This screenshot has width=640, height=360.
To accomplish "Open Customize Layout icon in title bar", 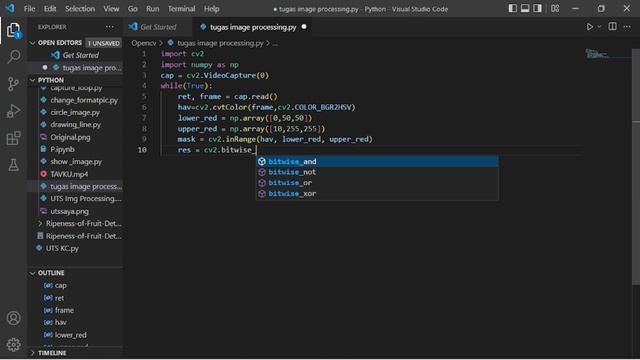I will (555, 9).
